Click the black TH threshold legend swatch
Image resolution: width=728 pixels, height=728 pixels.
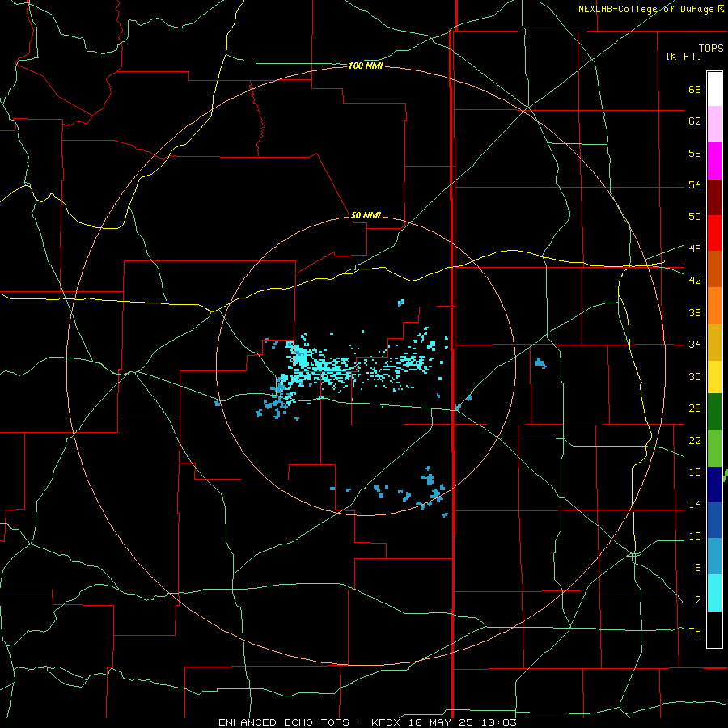coord(714,629)
